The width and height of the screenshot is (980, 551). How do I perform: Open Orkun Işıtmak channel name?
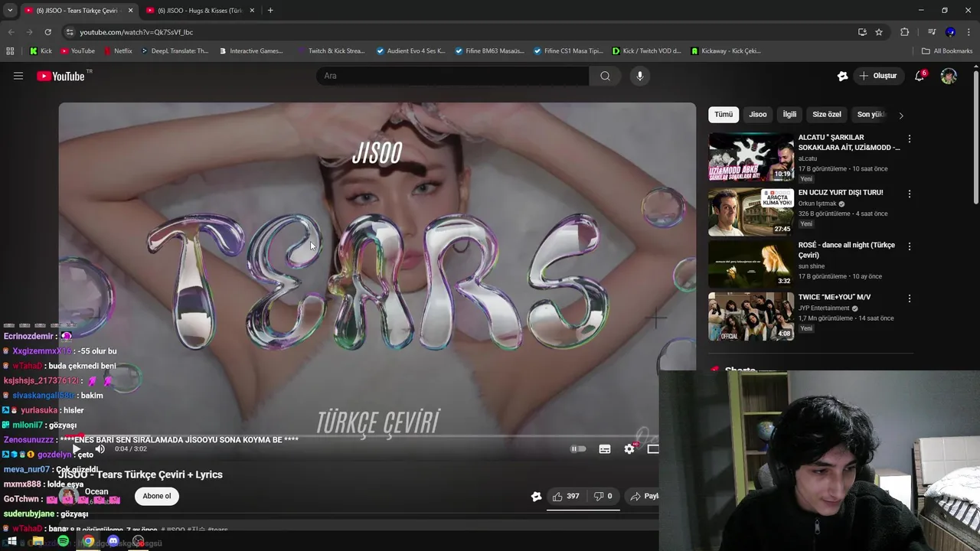(x=818, y=204)
